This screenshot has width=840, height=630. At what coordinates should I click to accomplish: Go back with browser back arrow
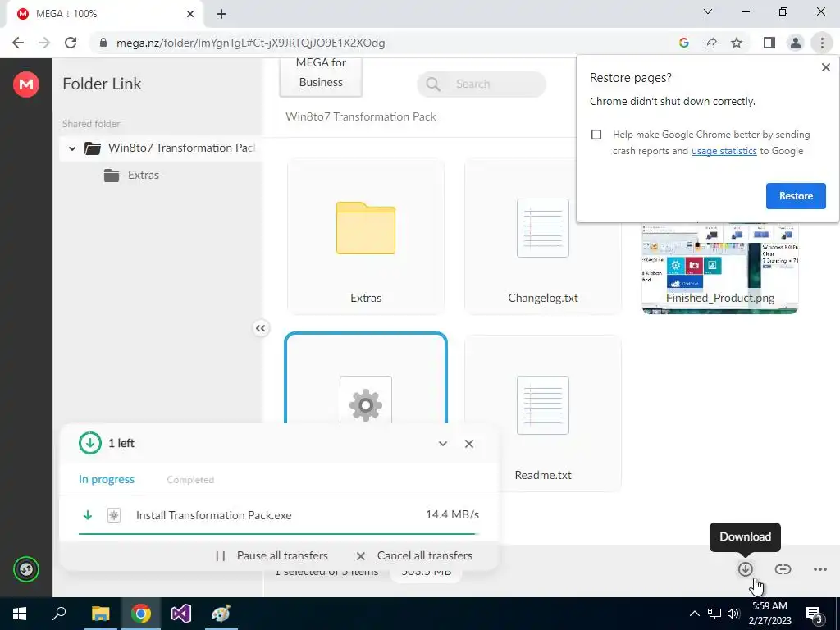pyautogui.click(x=18, y=43)
